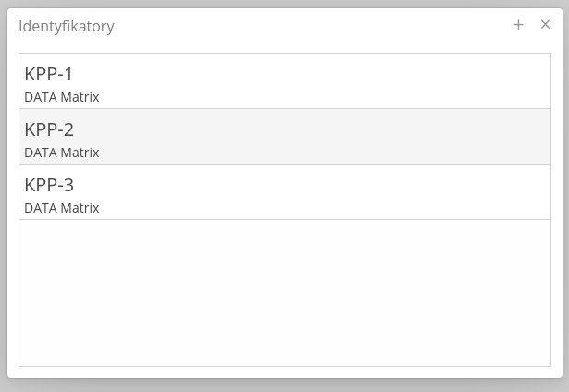The width and height of the screenshot is (569, 392).
Task: Click the KPP-1 name text
Action: click(x=49, y=74)
